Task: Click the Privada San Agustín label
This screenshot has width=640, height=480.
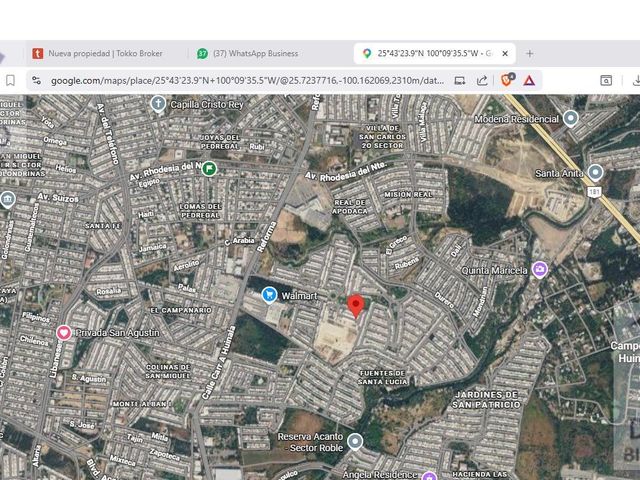Action: (118, 333)
